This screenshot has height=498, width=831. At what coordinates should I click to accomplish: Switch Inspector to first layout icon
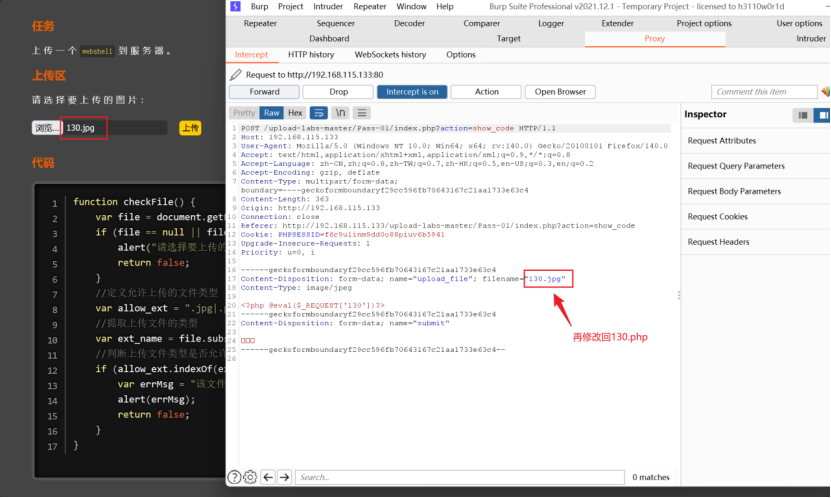coord(803,115)
